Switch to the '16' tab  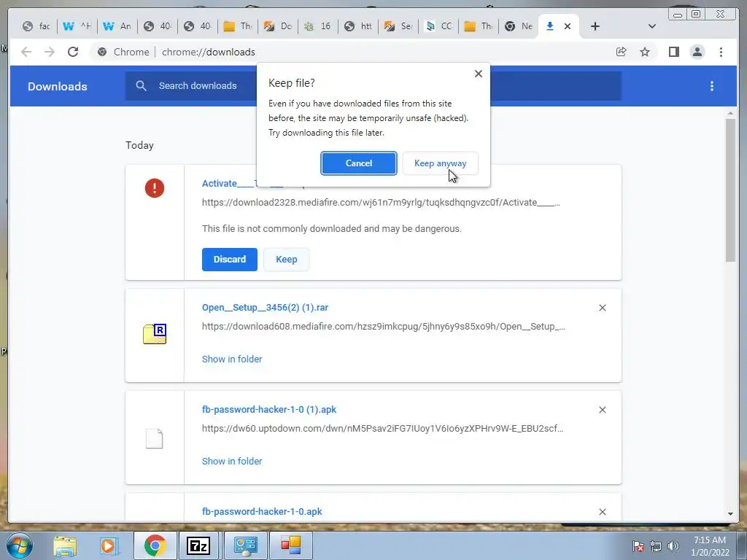pyautogui.click(x=318, y=26)
